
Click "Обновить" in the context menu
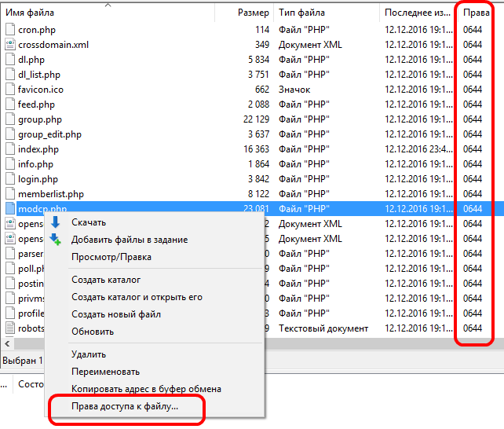click(x=92, y=332)
